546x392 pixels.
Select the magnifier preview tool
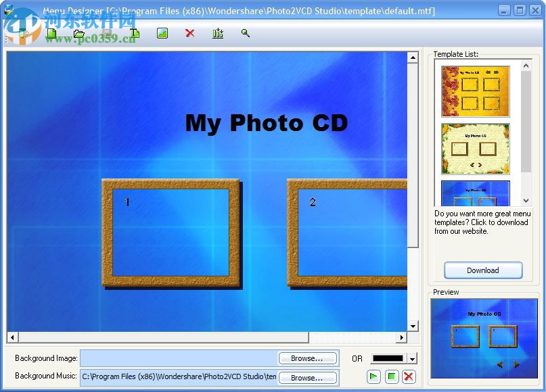click(x=245, y=33)
